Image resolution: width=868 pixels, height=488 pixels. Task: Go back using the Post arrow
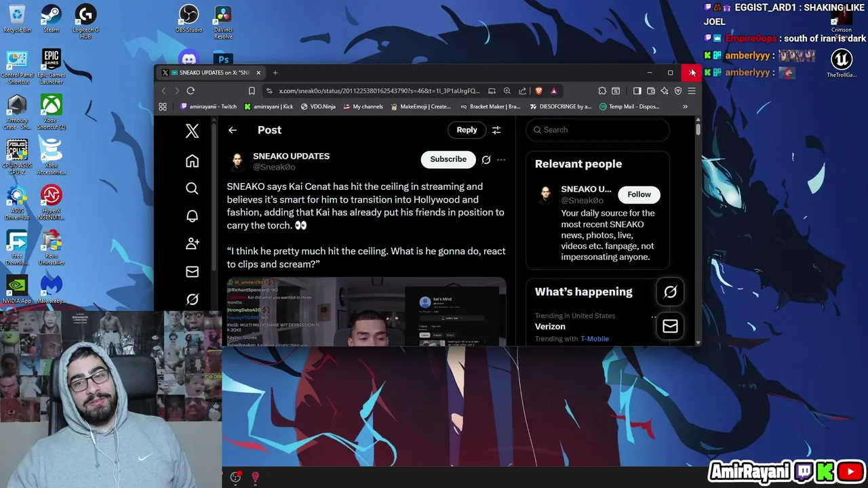233,130
